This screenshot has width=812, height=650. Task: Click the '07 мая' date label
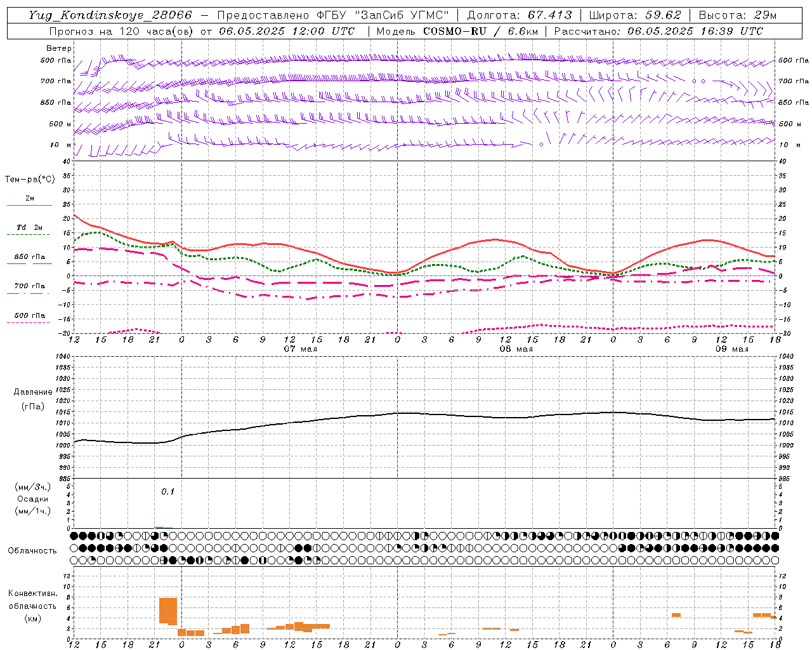pyautogui.click(x=300, y=349)
